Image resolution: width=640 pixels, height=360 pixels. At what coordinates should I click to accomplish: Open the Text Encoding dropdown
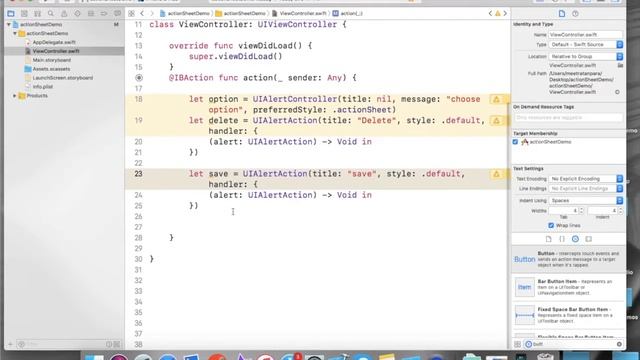(586, 179)
